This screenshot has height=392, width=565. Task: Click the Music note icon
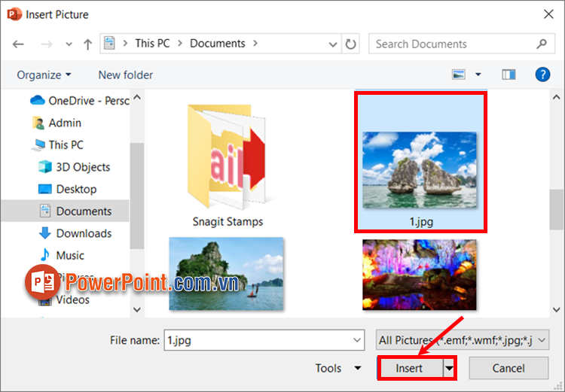(x=44, y=255)
